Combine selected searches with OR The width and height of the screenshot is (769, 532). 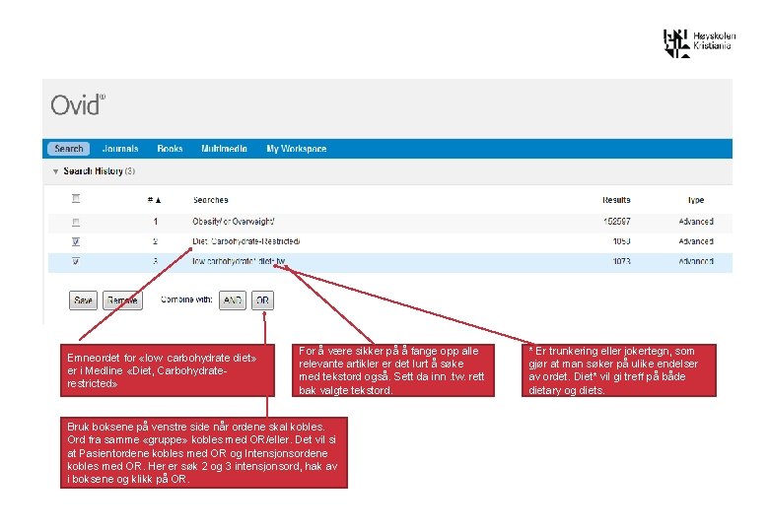pyautogui.click(x=262, y=300)
